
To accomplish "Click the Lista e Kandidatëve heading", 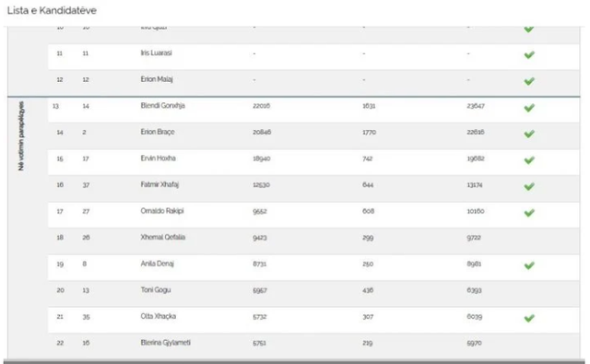I will tap(52, 10).
